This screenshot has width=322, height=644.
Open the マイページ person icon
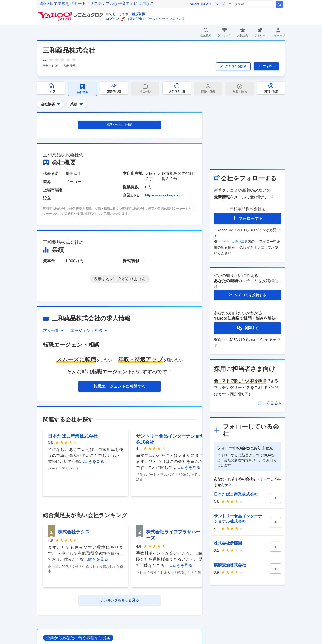[278, 32]
